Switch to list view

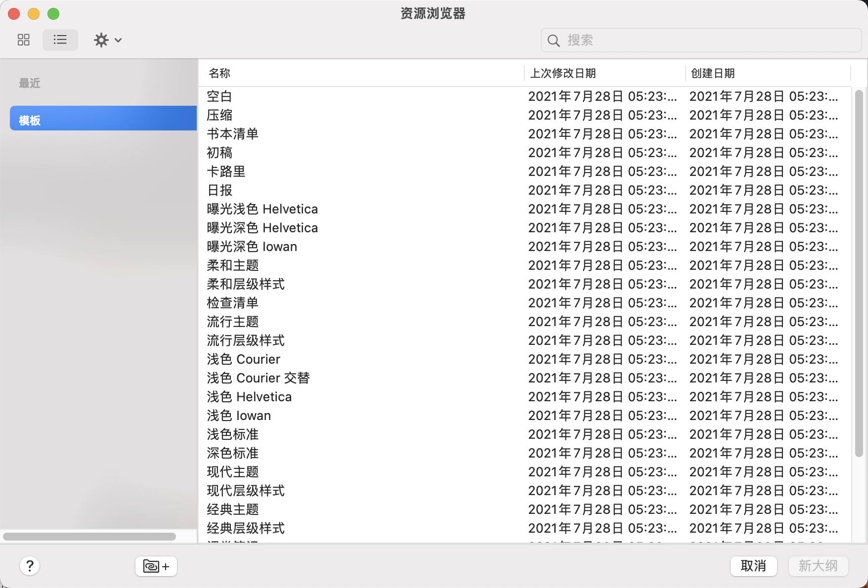(60, 40)
